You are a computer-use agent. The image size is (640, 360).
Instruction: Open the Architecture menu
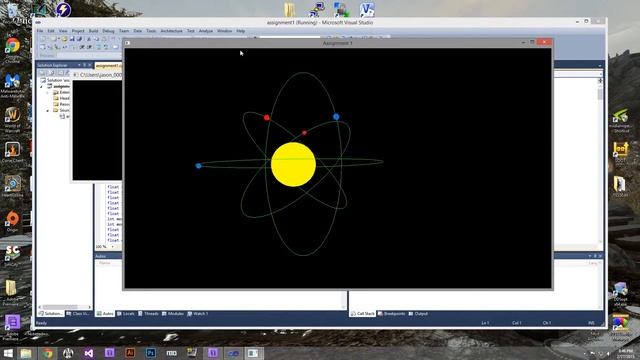(x=171, y=31)
